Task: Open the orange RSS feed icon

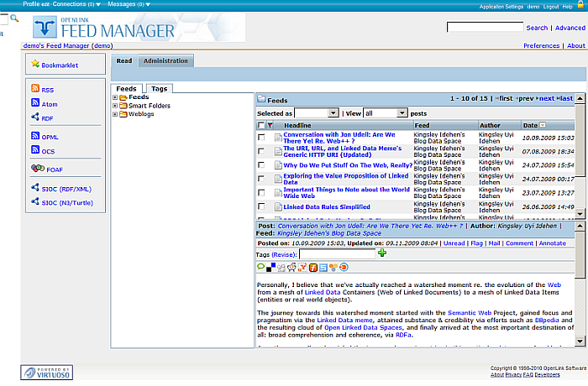Action: click(x=34, y=89)
